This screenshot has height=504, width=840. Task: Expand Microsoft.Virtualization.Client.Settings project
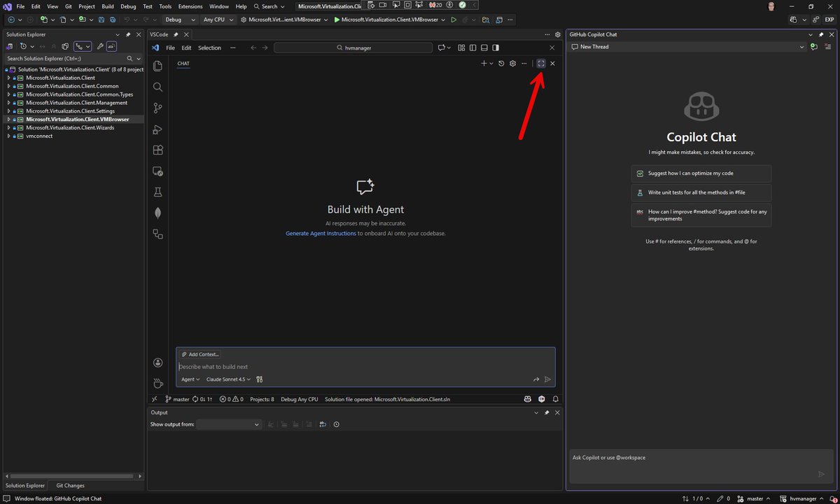coord(9,111)
